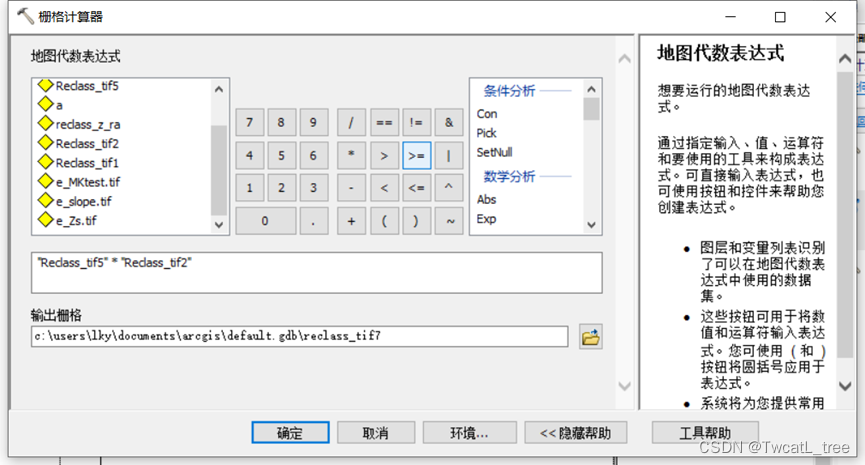Click into the map algebra expression box

[x=317, y=272]
